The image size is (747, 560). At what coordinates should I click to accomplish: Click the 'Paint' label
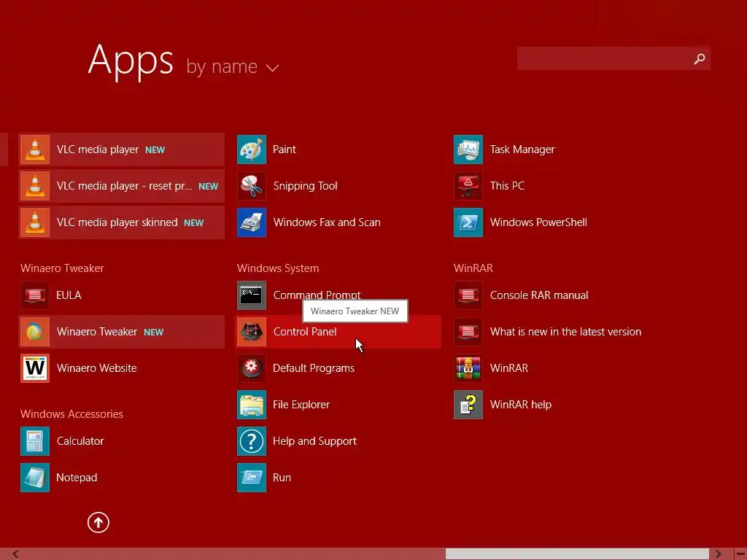(285, 149)
